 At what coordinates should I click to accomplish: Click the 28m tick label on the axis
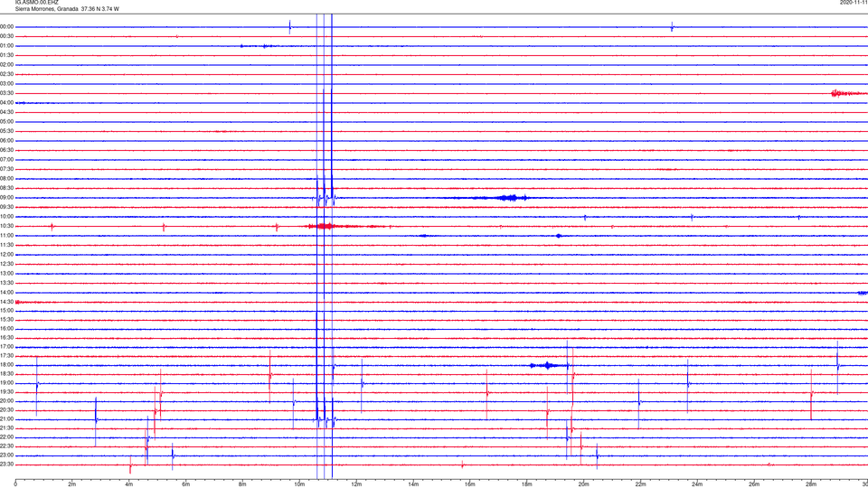(811, 484)
